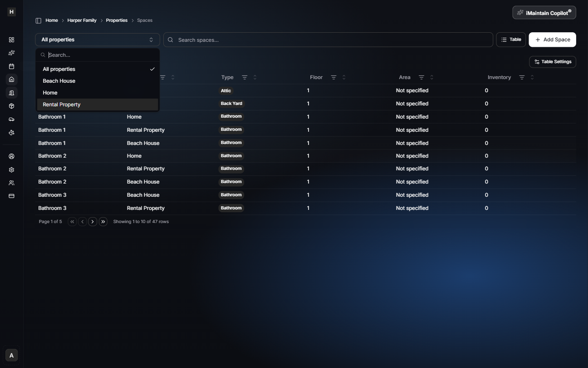Select Rental Property in the properties list

[x=61, y=104]
